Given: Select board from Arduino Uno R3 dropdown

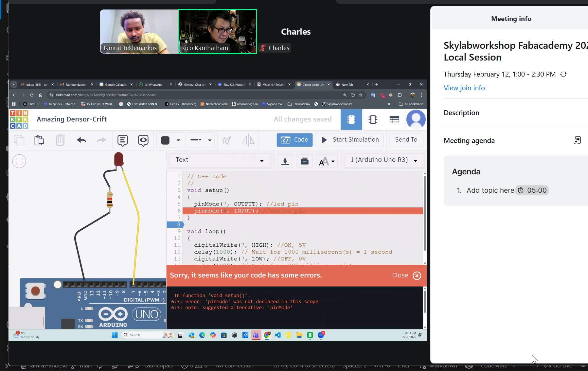Looking at the screenshot, I should [384, 160].
